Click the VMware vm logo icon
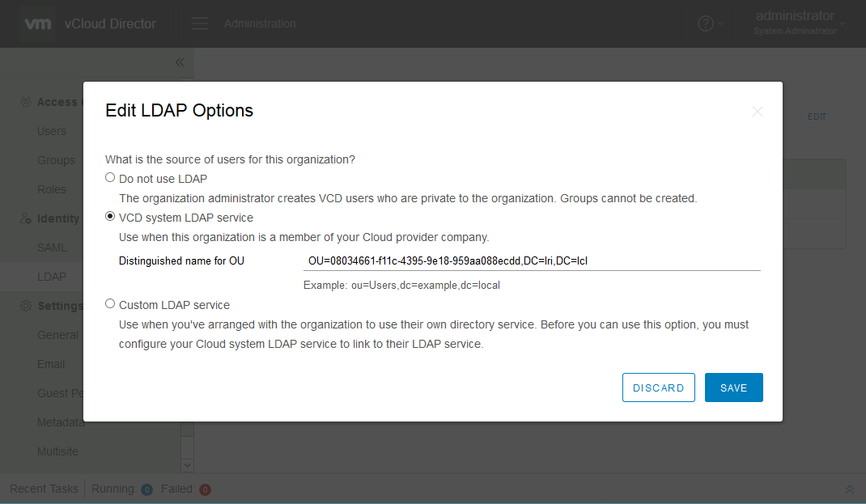Viewport: 866px width, 504px height. [37, 23]
